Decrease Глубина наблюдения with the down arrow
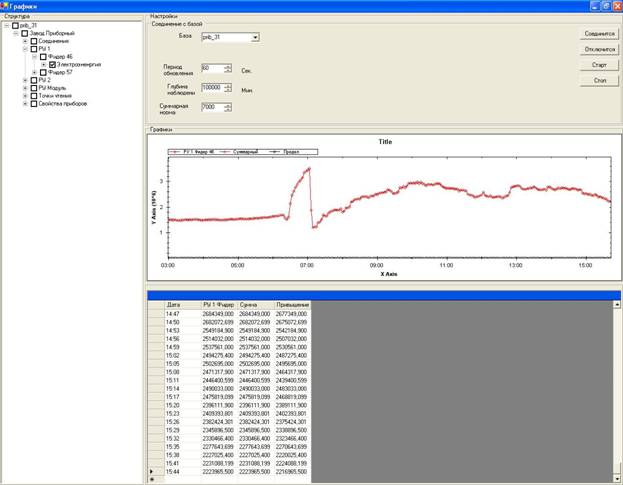This screenshot has width=623, height=485. pyautogui.click(x=228, y=90)
